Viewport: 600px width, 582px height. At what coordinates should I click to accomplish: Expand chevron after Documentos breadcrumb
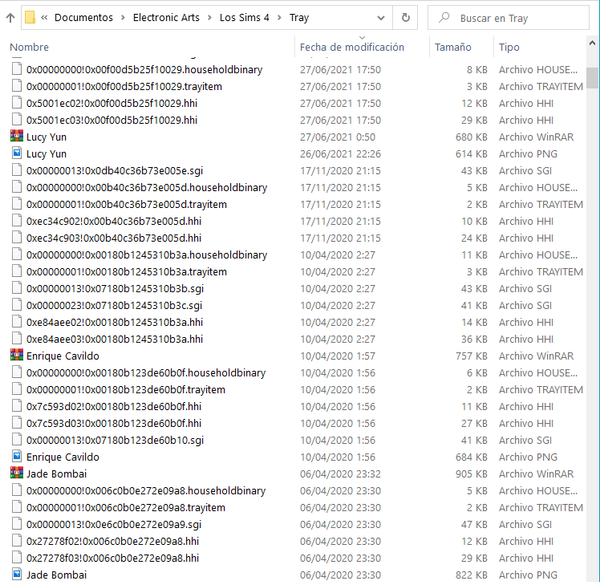[123, 18]
